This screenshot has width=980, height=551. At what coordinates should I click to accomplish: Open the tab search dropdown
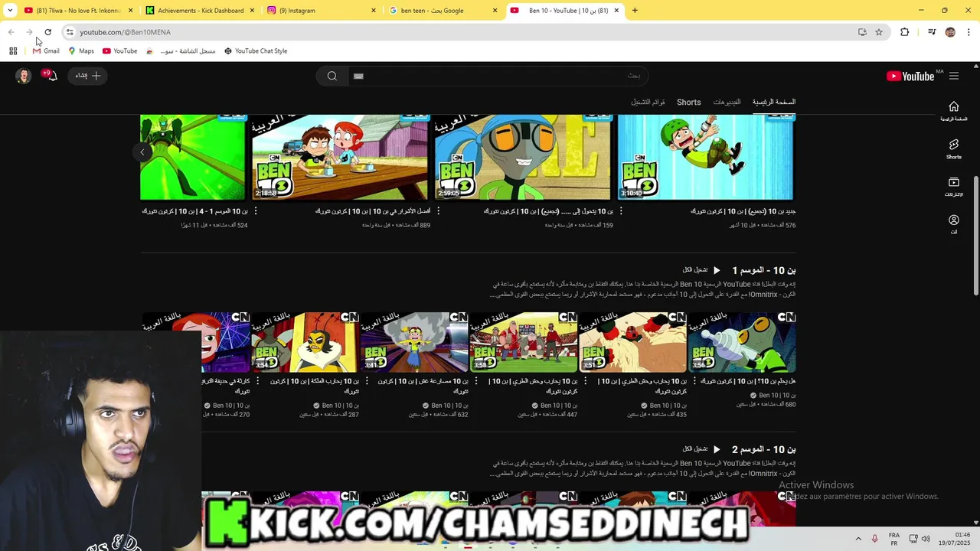(10, 11)
